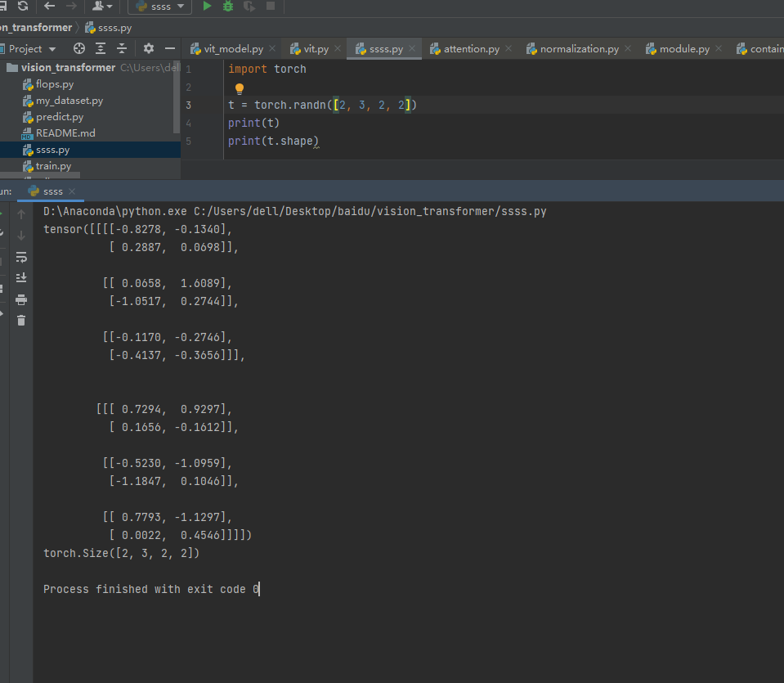Select ssss.py in the project tree
The width and height of the screenshot is (784, 683).
tap(90, 150)
